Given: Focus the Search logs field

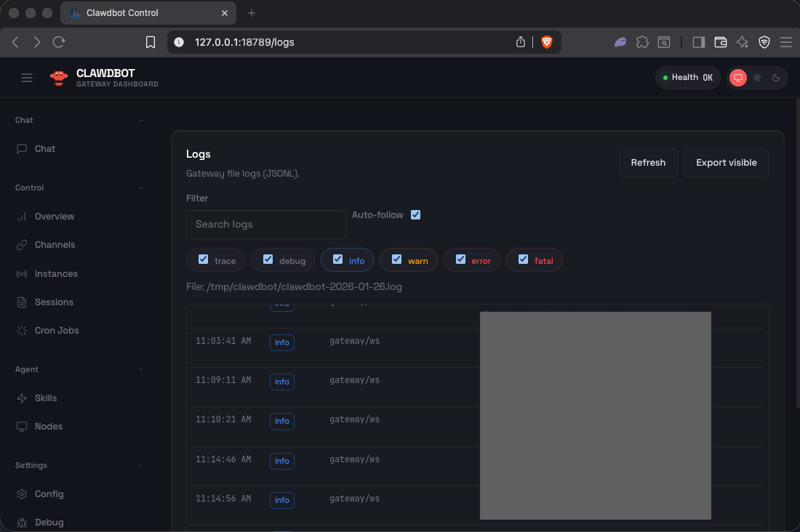Looking at the screenshot, I should pyautogui.click(x=265, y=225).
